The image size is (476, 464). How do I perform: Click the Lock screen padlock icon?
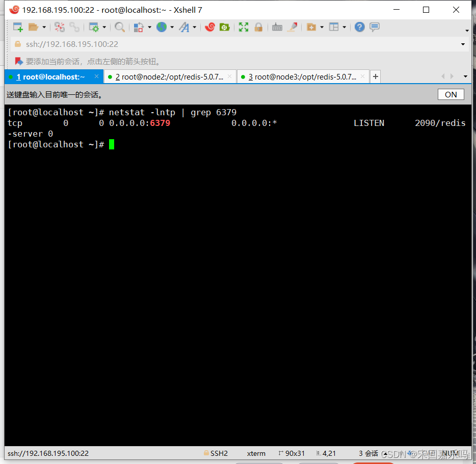(258, 28)
